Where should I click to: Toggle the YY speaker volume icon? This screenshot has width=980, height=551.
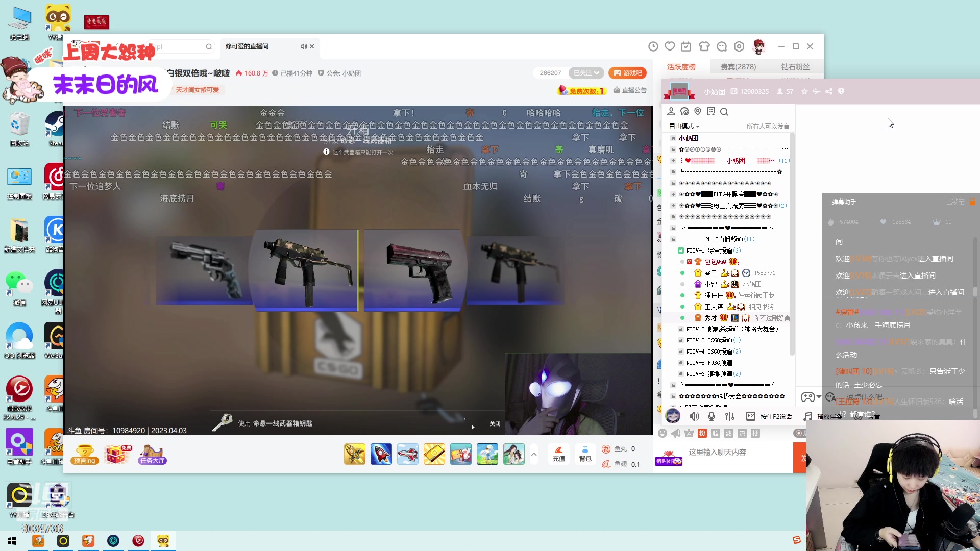pyautogui.click(x=694, y=416)
